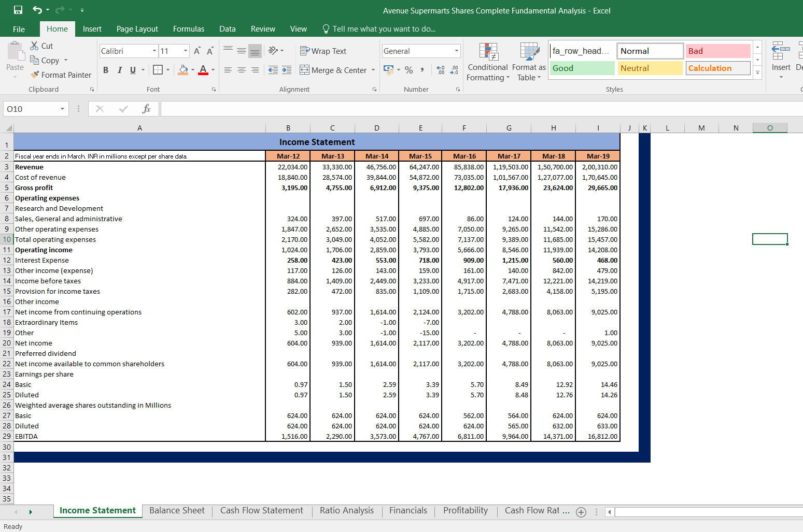Apply the Borders icon
The width and height of the screenshot is (803, 532).
click(158, 69)
